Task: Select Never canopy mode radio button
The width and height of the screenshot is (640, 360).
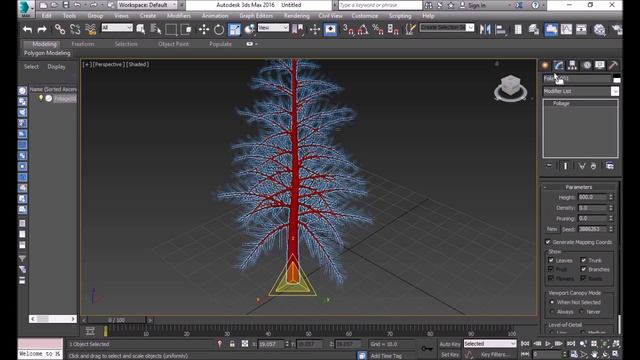Action: (x=581, y=311)
